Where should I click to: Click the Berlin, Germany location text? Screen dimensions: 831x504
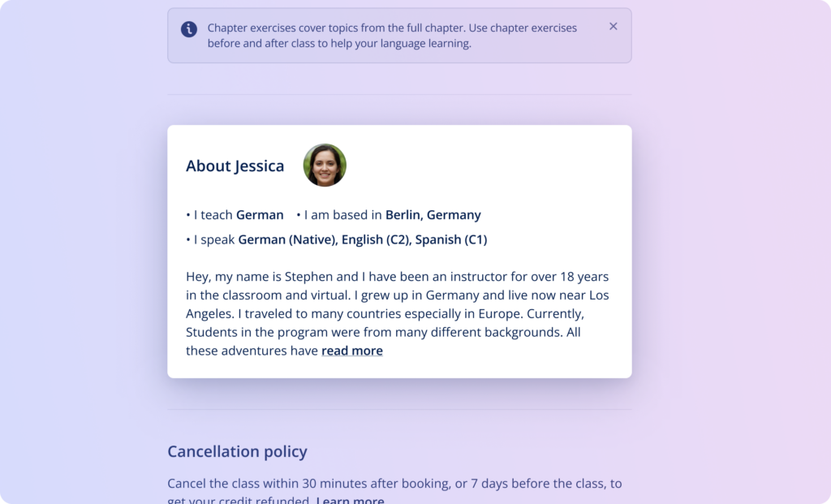tap(433, 215)
